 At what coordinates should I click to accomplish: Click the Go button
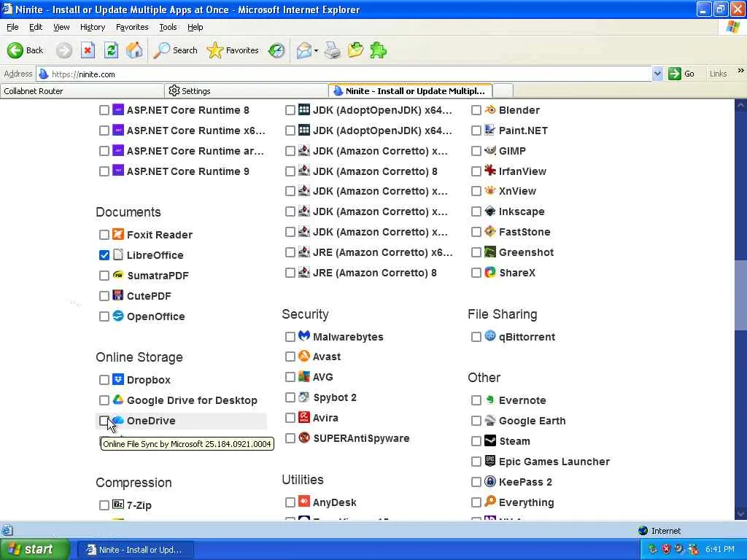coord(682,74)
